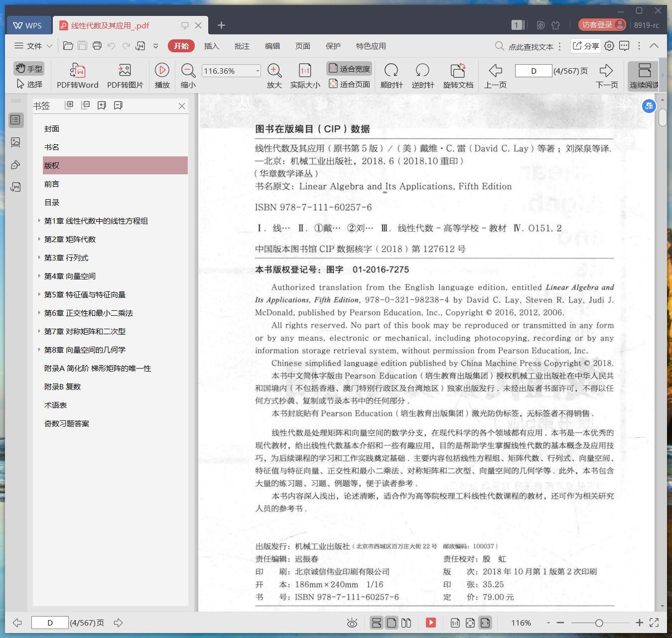Expand 第5章 特征值与特征向量 bookmark
Image resolution: width=672 pixels, height=638 pixels.
click(x=39, y=294)
